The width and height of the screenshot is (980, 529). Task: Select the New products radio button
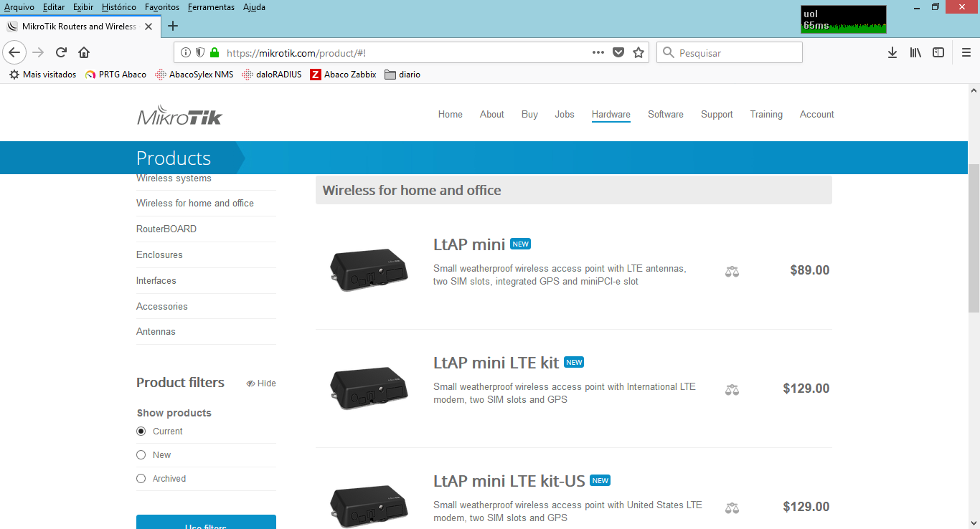[x=141, y=455]
